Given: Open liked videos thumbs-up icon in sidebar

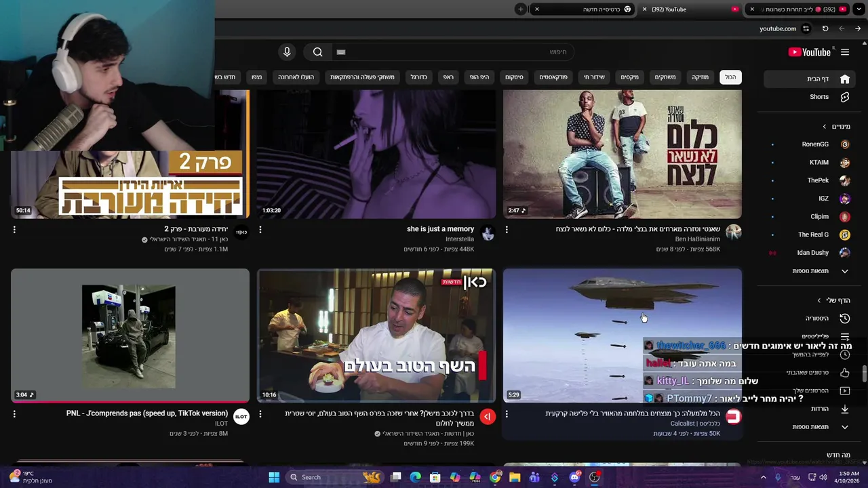Looking at the screenshot, I should tap(844, 373).
